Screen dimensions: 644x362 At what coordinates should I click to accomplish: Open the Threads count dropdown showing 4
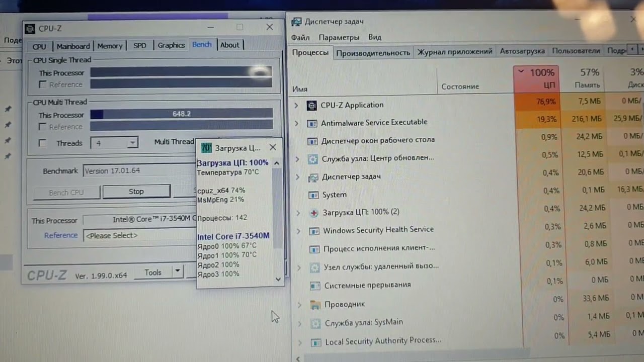(132, 143)
